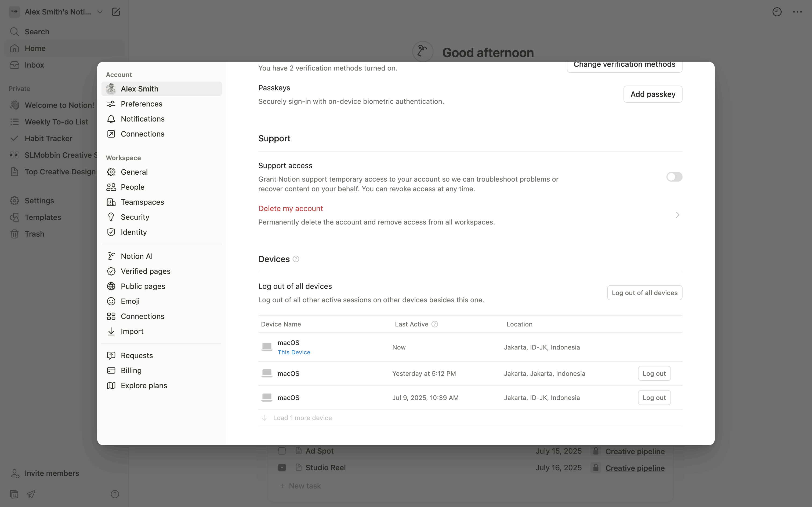Click the Notion AI face icon by greeting
Screen dimensions: 812x507
(x=422, y=52)
